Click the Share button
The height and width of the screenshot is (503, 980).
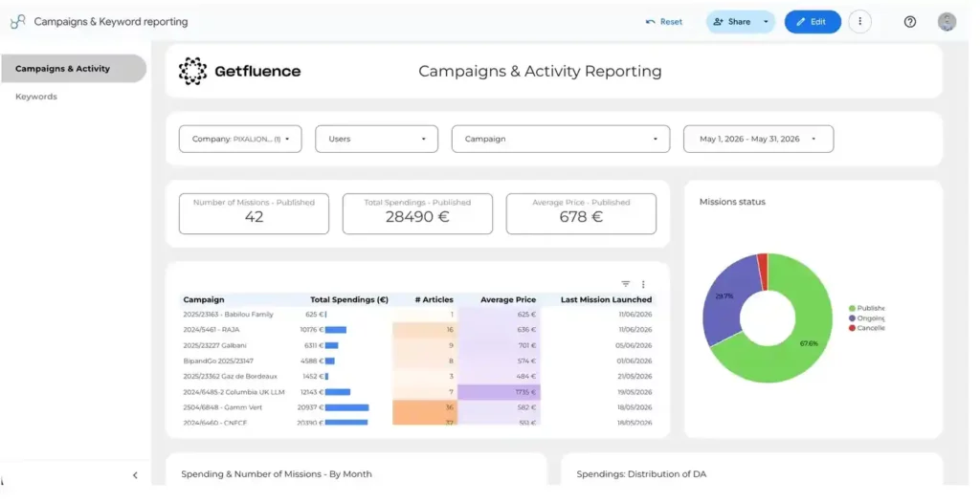pyautogui.click(x=732, y=22)
